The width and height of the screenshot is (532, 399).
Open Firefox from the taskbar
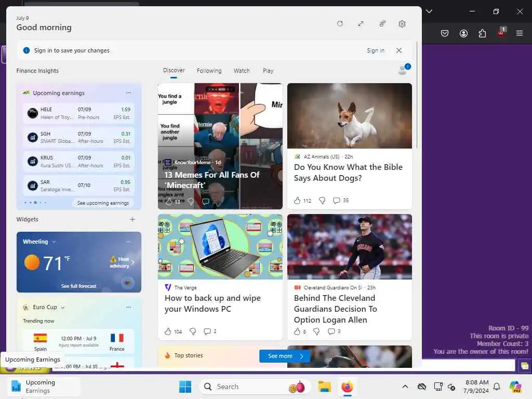348,387
